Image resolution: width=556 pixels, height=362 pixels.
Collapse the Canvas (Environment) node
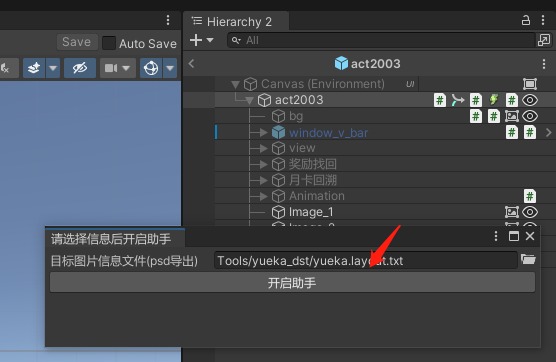235,84
